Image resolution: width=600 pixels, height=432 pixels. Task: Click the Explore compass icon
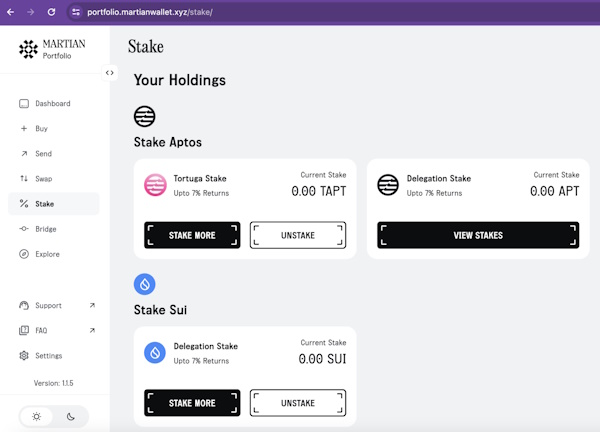[x=24, y=254]
